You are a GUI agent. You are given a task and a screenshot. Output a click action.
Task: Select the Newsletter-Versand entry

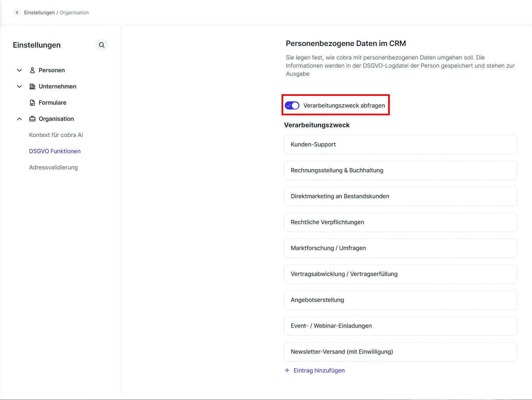(400, 352)
